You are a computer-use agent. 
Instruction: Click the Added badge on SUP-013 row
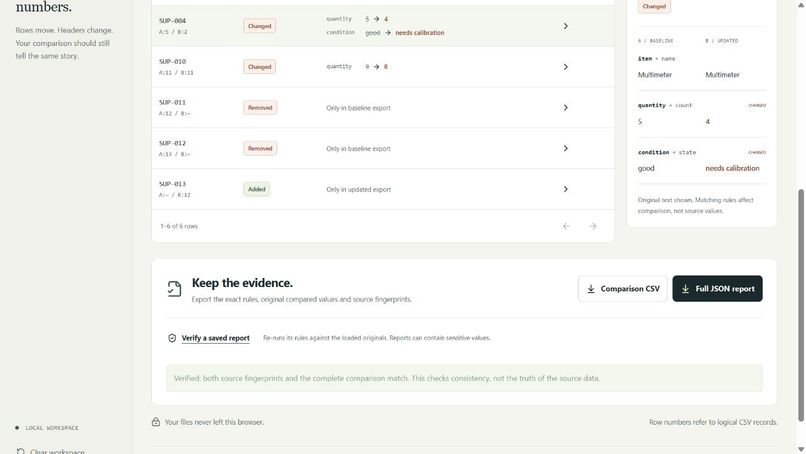pos(257,189)
